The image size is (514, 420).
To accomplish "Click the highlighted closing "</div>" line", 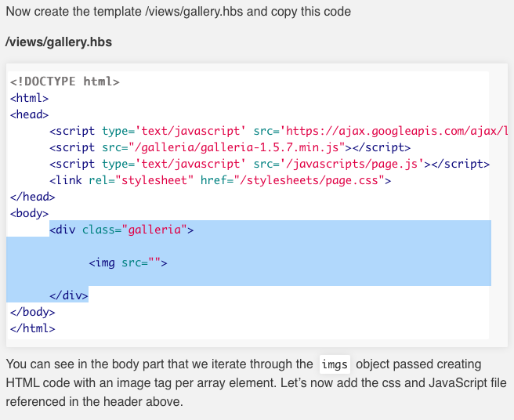I will click(69, 295).
